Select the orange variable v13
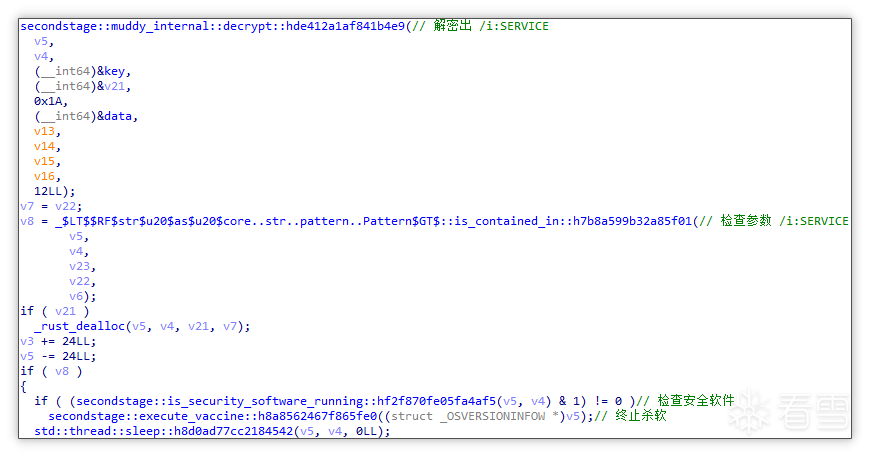This screenshot has height=457, width=870. click(x=44, y=131)
